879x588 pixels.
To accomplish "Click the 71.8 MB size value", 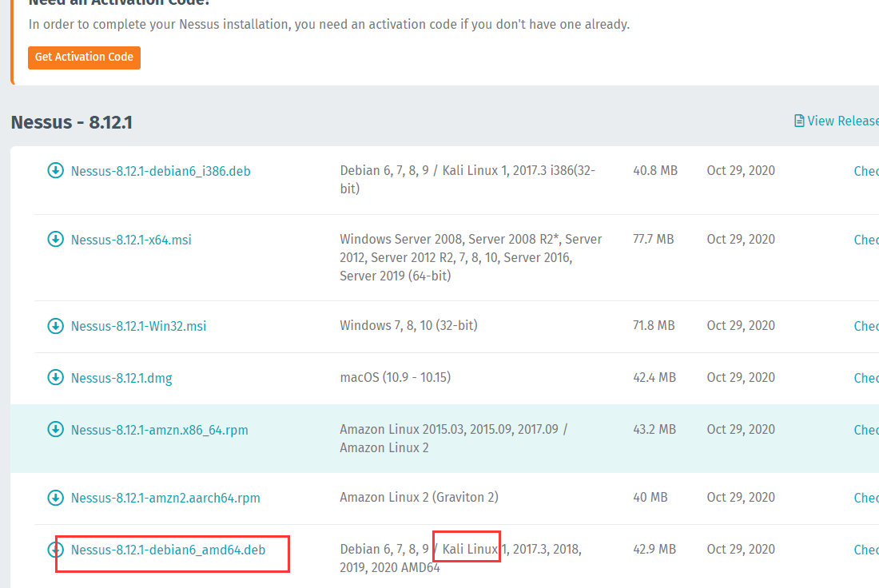I will [x=654, y=326].
